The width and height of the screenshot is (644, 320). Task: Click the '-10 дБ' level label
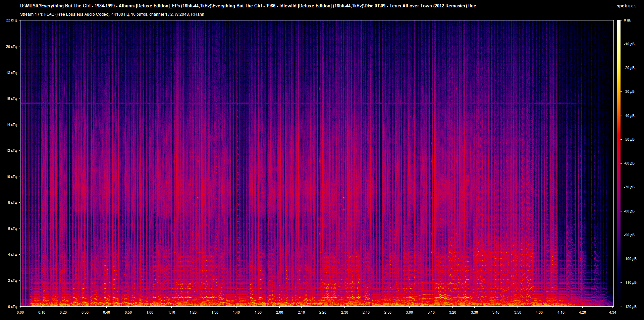(629, 44)
